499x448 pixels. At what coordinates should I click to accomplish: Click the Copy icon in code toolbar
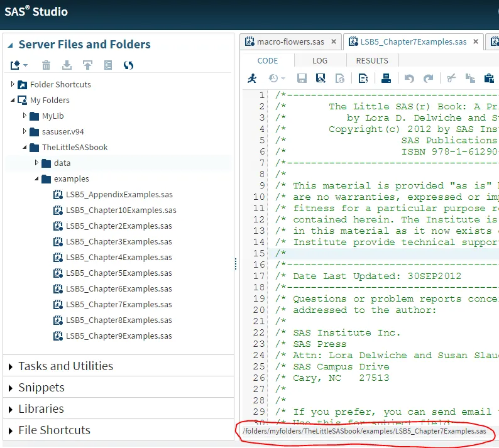coord(470,79)
